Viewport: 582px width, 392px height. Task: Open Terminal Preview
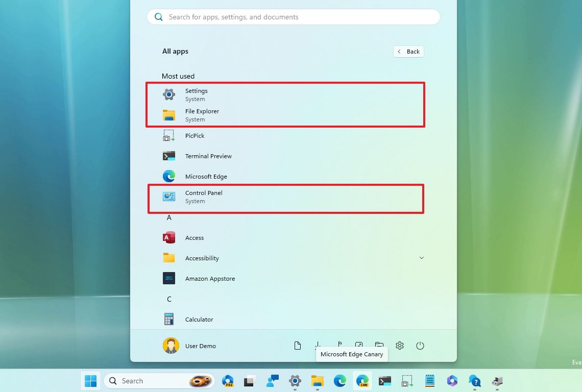(208, 156)
